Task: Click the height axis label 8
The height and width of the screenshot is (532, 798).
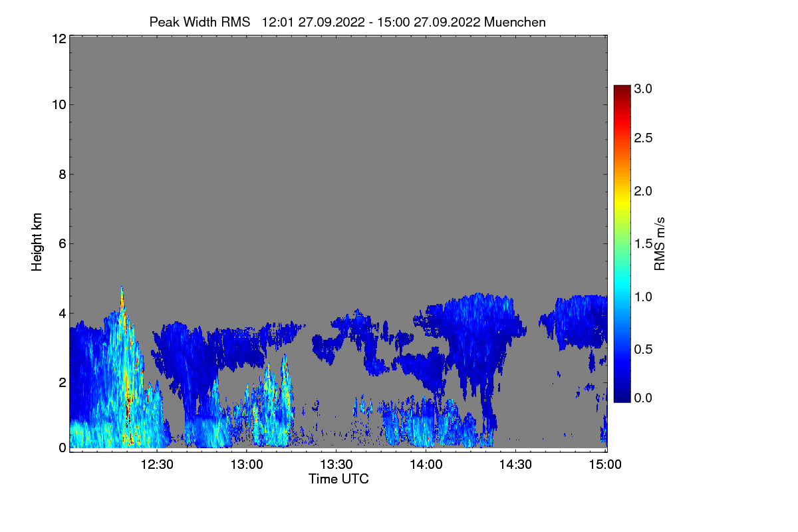Action: 61,174
